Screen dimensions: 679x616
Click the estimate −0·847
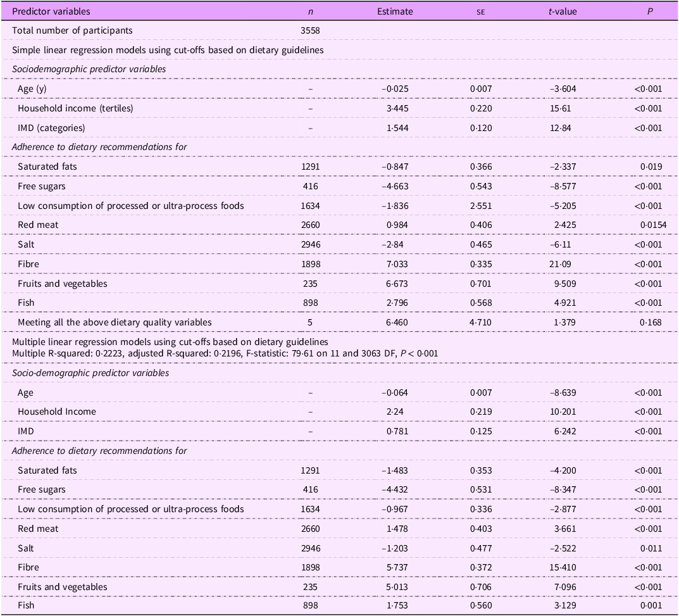pos(395,167)
